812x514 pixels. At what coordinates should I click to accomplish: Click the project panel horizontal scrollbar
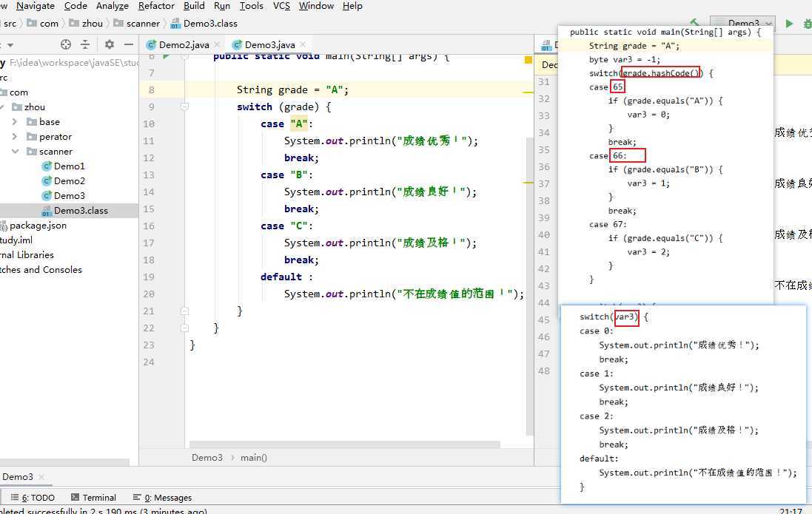tap(64, 461)
